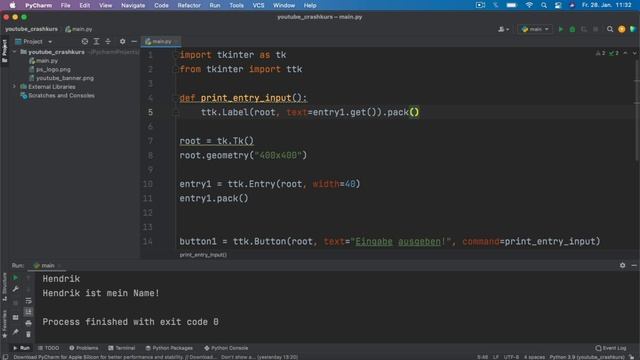Jump to previous highlighted error arrow in editor
Image resolution: width=640 pixels, height=360 pixels.
[625, 53]
